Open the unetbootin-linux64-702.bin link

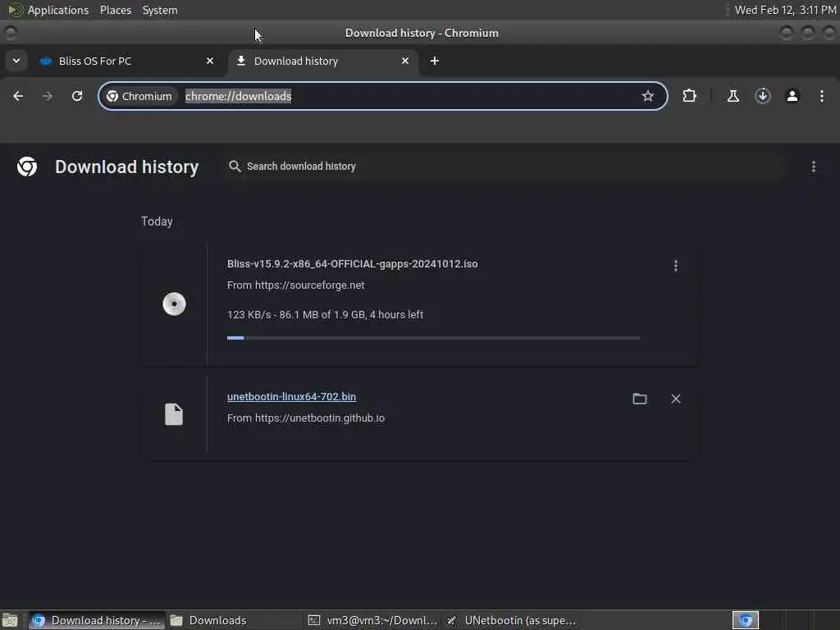point(291,396)
